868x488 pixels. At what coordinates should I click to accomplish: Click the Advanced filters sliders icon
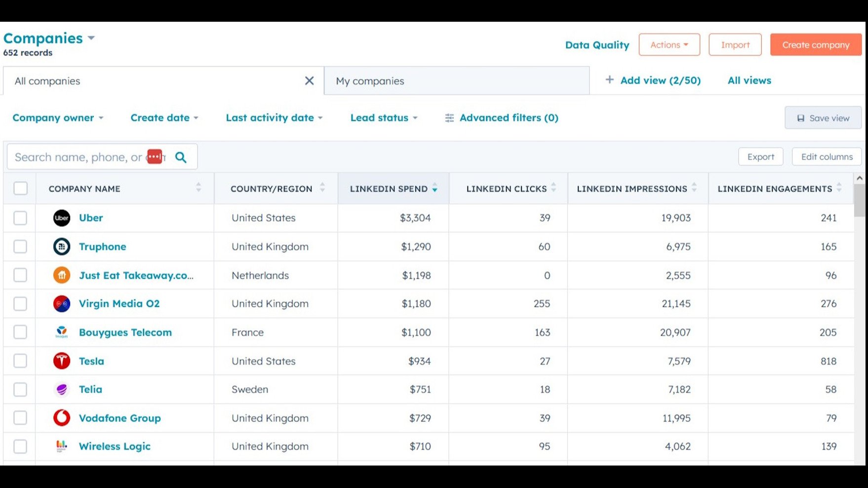click(x=449, y=118)
